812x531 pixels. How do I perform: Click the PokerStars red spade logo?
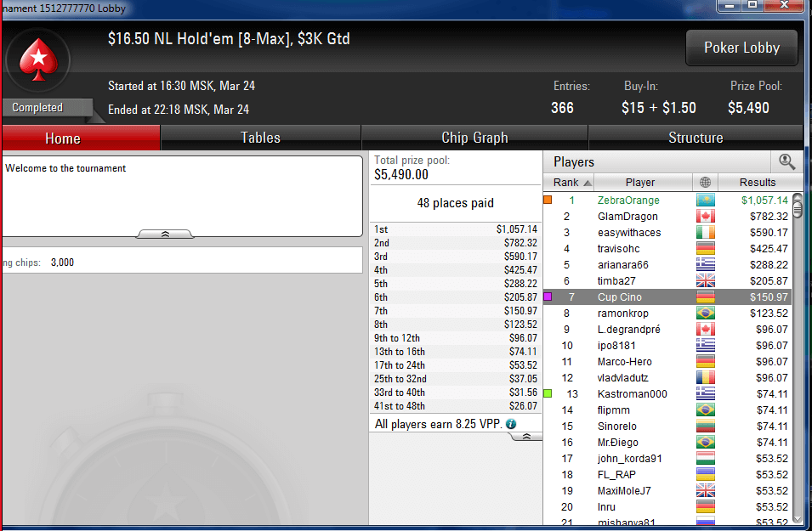[38, 59]
